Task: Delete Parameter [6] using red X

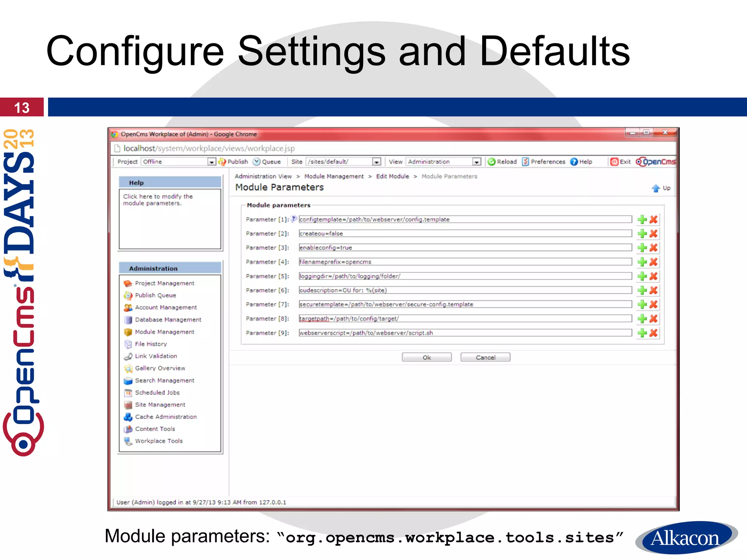Action: 654,290
